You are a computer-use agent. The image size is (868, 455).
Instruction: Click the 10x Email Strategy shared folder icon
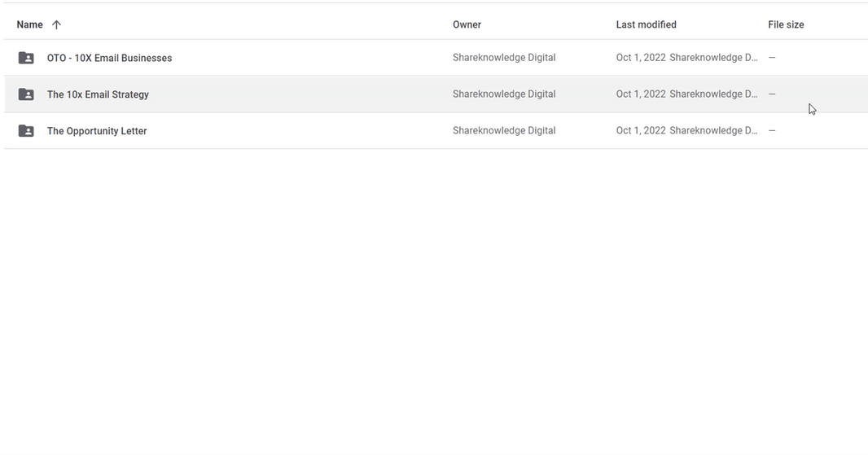coord(26,94)
